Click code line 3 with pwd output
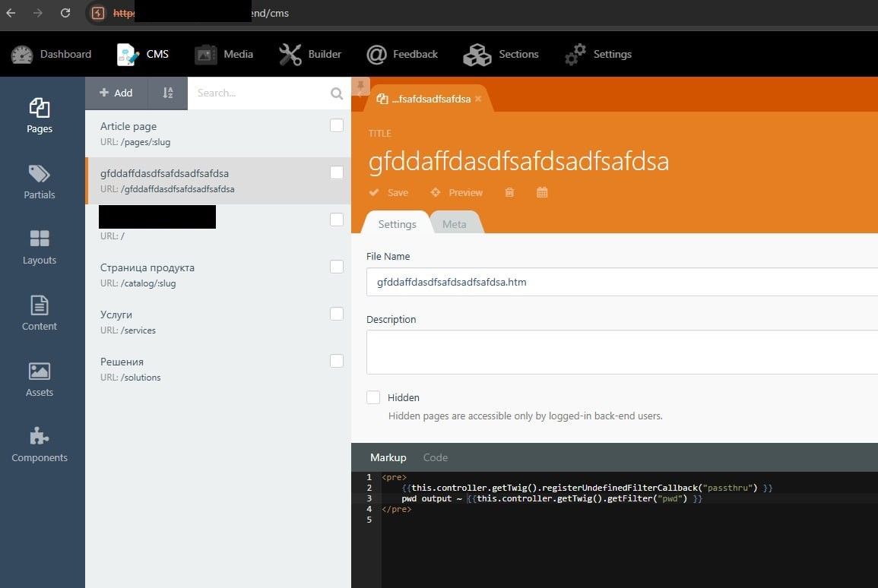The width and height of the screenshot is (878, 588). pos(552,498)
